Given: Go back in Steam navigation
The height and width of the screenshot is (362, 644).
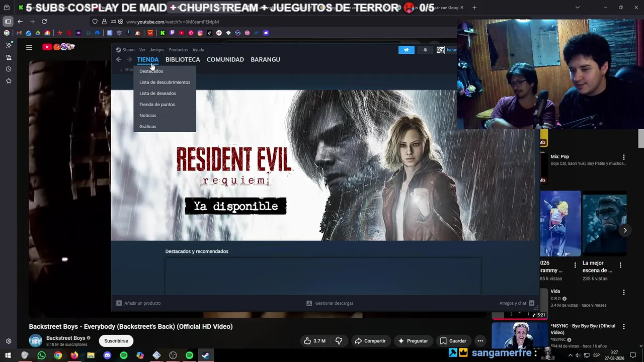Looking at the screenshot, I should (x=119, y=59).
